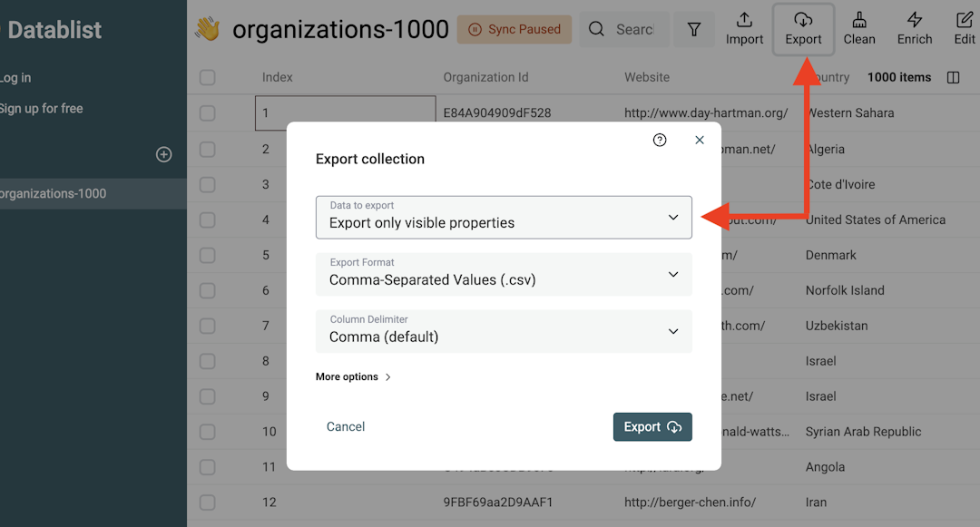Open the Column Delimiter dropdown
The height and width of the screenshot is (527, 980).
[504, 331]
